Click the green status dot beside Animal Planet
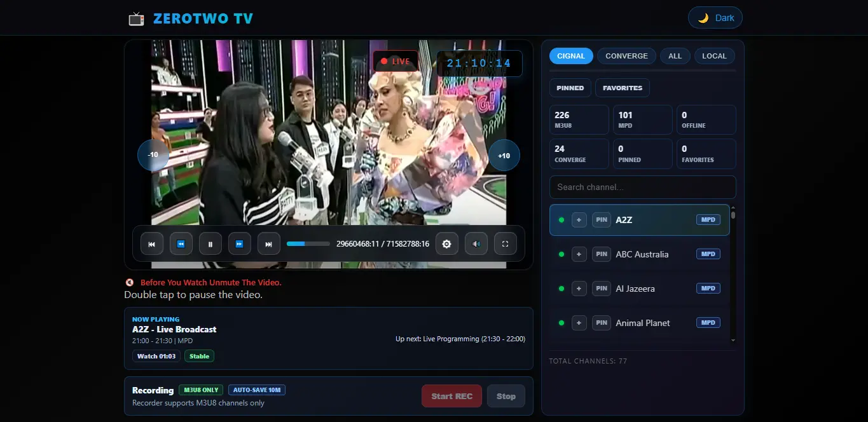 pyautogui.click(x=561, y=323)
